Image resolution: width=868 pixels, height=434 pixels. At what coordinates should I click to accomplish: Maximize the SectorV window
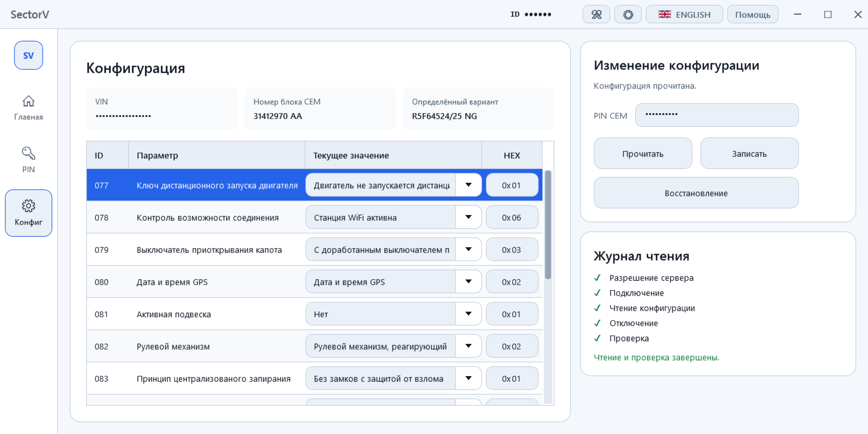pos(828,14)
